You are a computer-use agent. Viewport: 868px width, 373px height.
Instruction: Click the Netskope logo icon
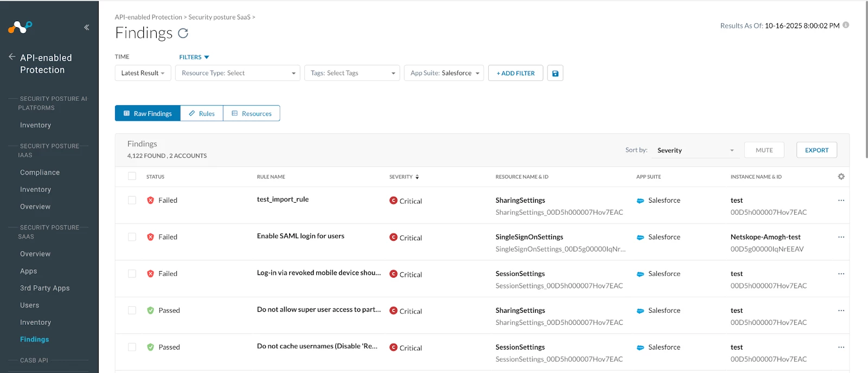[x=20, y=27]
